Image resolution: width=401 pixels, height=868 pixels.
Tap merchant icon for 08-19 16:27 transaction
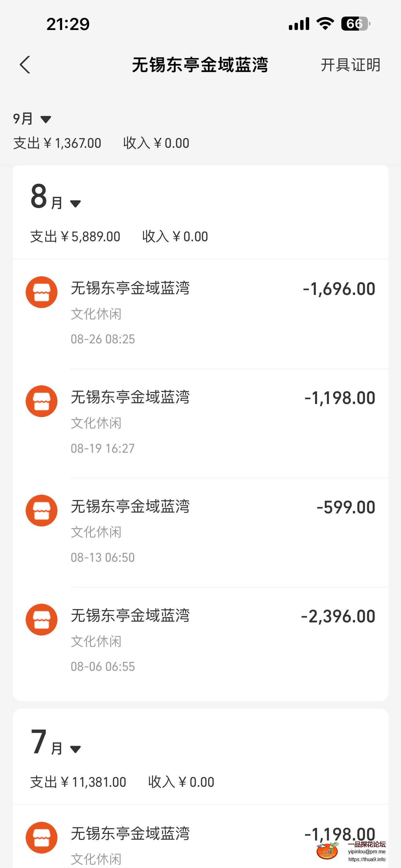point(42,401)
